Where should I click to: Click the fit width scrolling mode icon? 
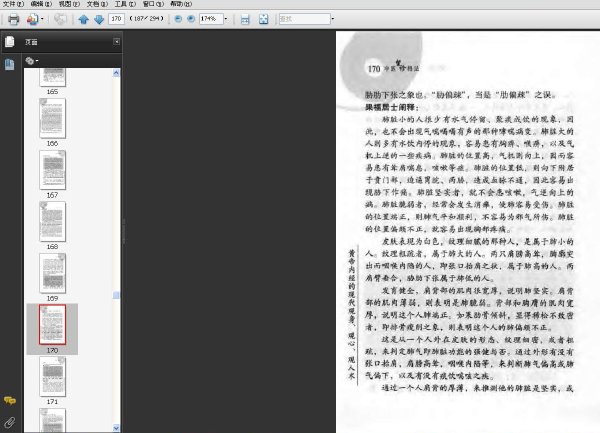click(x=245, y=19)
